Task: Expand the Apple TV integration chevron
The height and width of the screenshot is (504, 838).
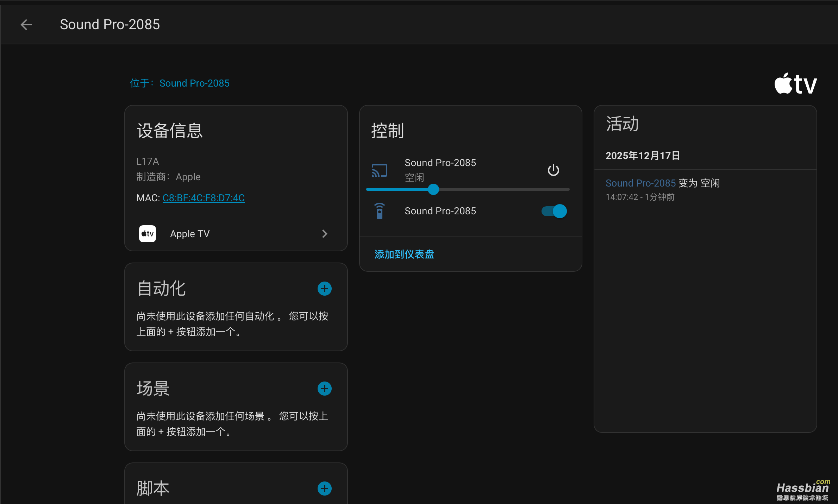Action: (325, 234)
